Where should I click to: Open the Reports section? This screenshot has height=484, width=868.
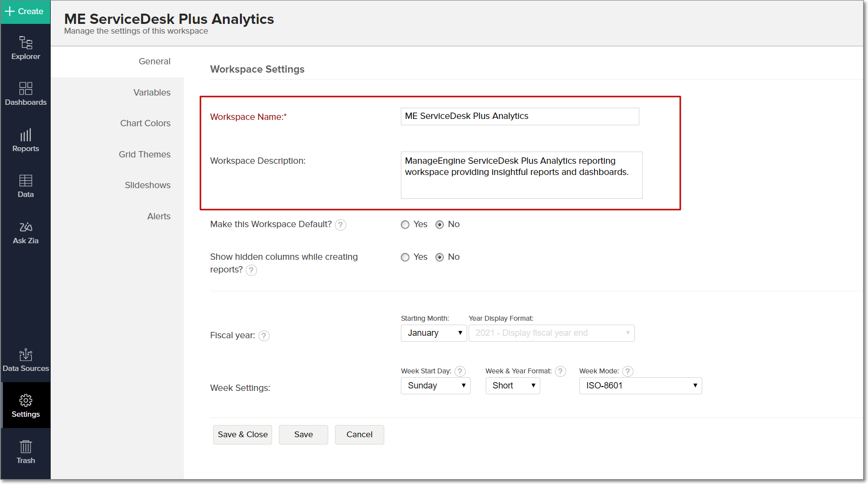(25, 140)
